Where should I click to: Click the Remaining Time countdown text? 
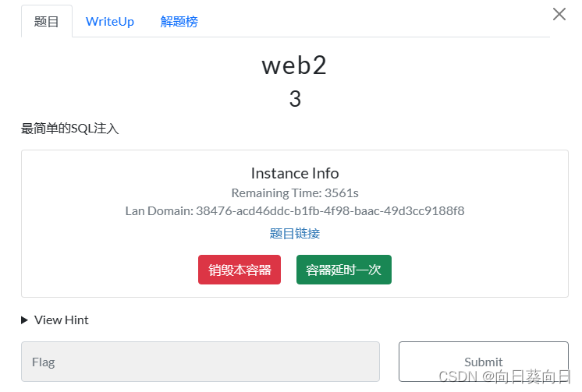(295, 192)
